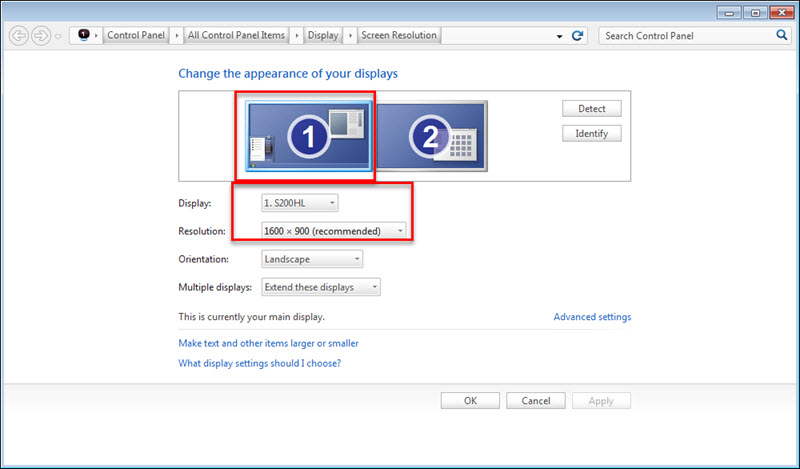800x469 pixels.
Task: Click text This is currently your main display
Action: coord(252,317)
